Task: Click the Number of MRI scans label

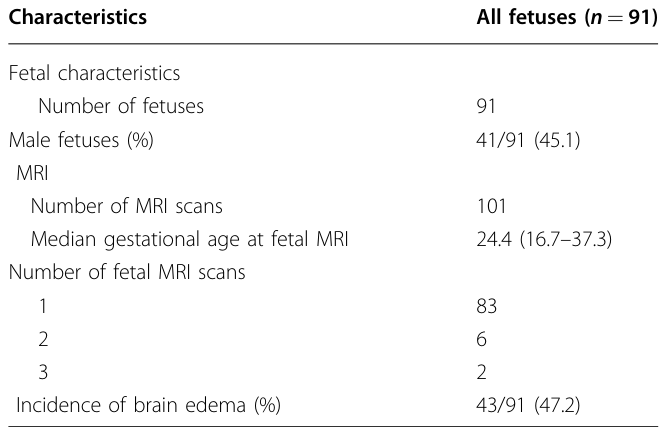Action: (126, 206)
